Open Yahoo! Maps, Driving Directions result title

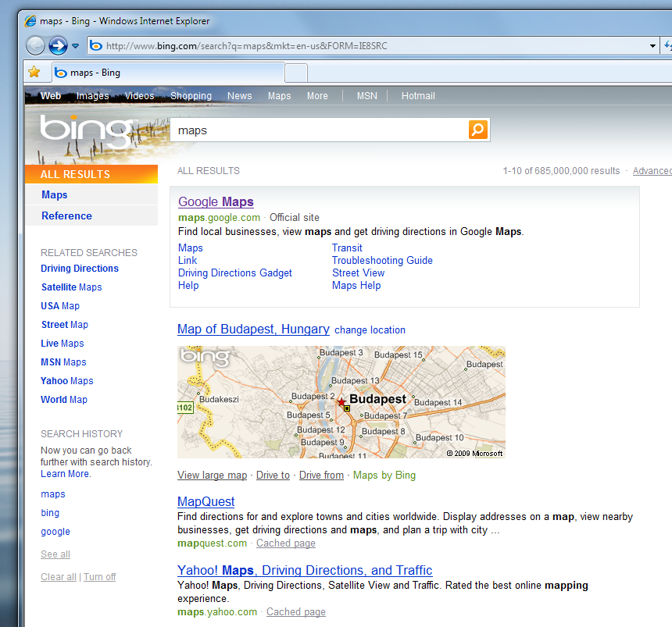tap(305, 571)
